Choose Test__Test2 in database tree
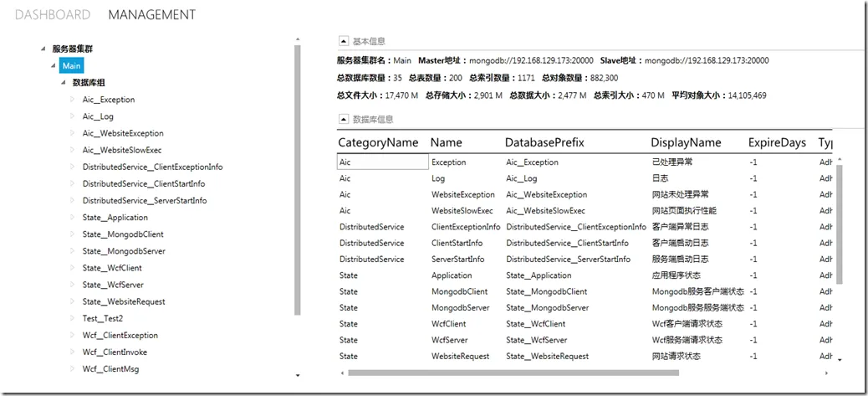Viewport: 868px width, 396px height. pyautogui.click(x=102, y=318)
